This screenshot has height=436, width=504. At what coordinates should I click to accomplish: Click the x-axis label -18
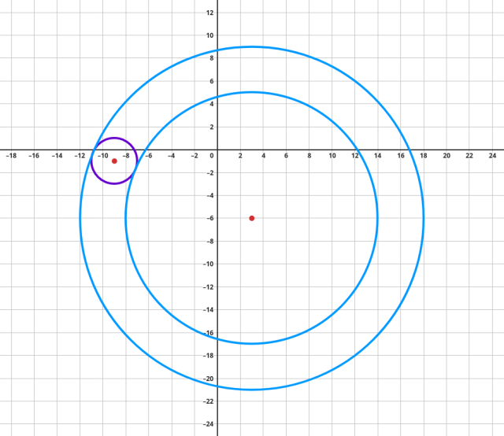pyautogui.click(x=11, y=156)
